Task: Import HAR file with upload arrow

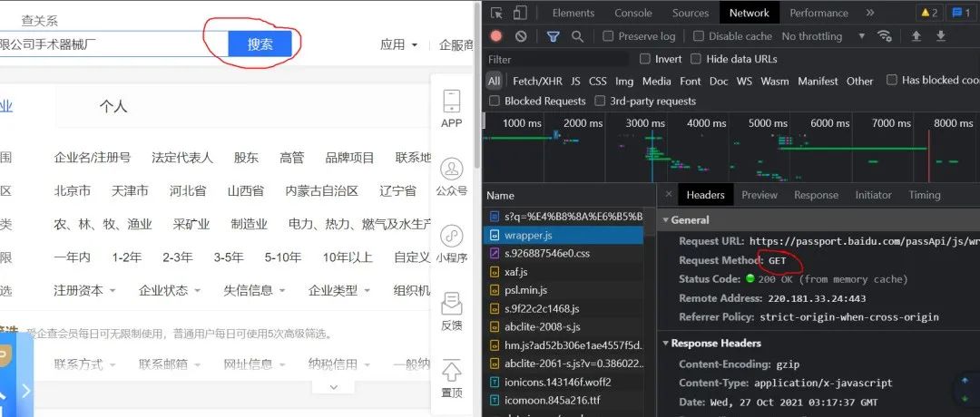Action: 916,35
